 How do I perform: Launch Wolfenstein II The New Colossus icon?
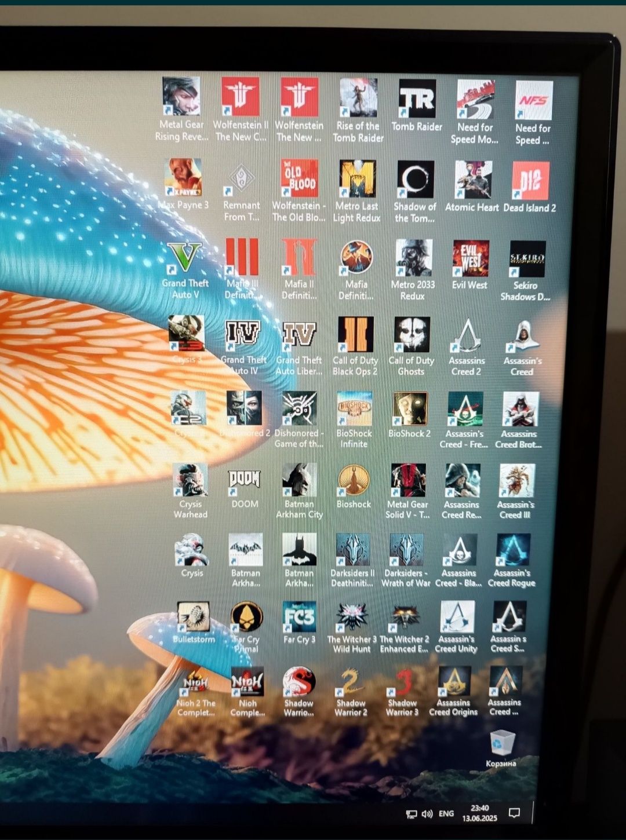coord(240,97)
